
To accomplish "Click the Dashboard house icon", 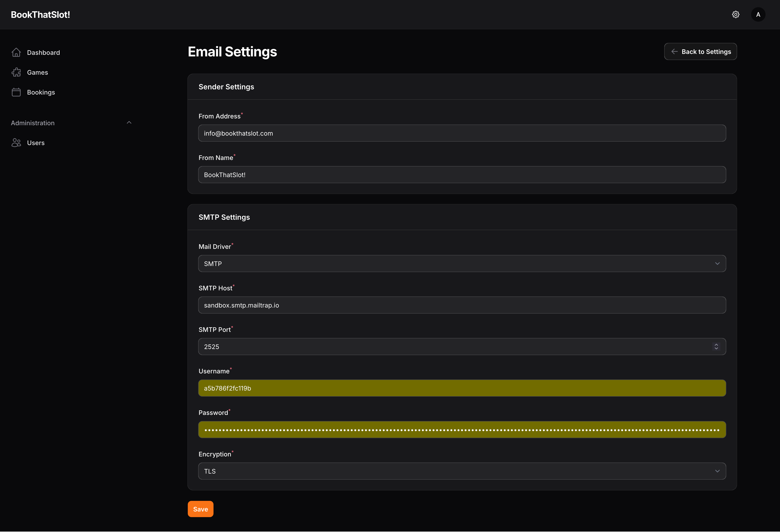I will 16,52.
